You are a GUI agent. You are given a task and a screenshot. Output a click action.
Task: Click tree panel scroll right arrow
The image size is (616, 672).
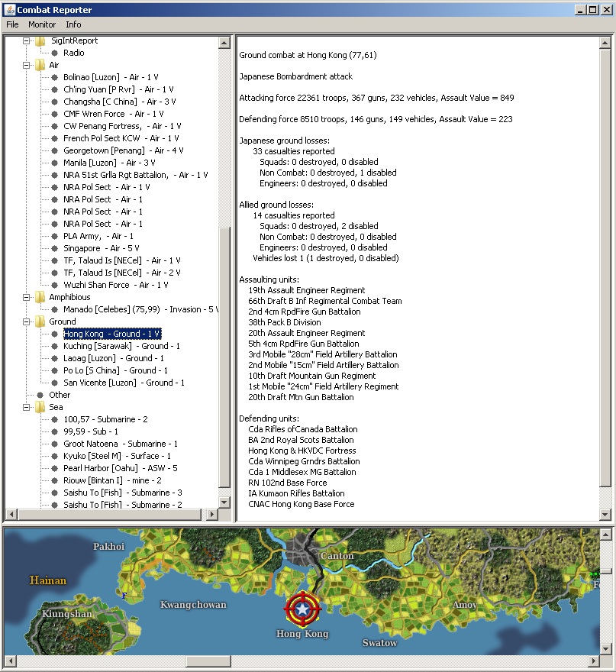[211, 514]
